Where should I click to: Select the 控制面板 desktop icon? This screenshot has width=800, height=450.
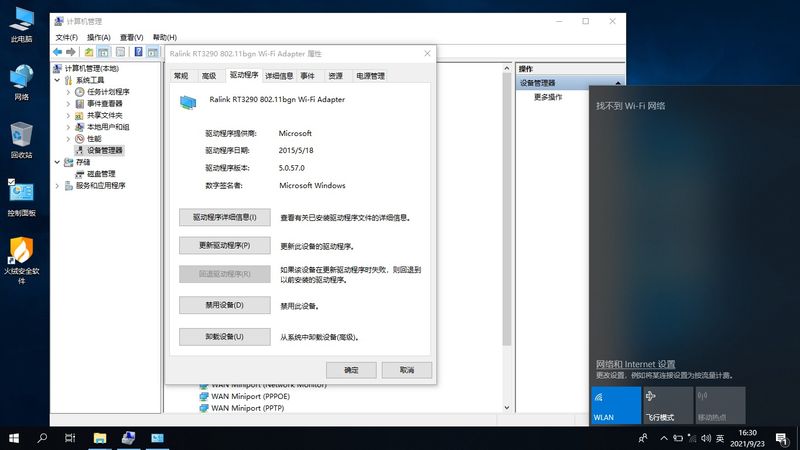21,199
